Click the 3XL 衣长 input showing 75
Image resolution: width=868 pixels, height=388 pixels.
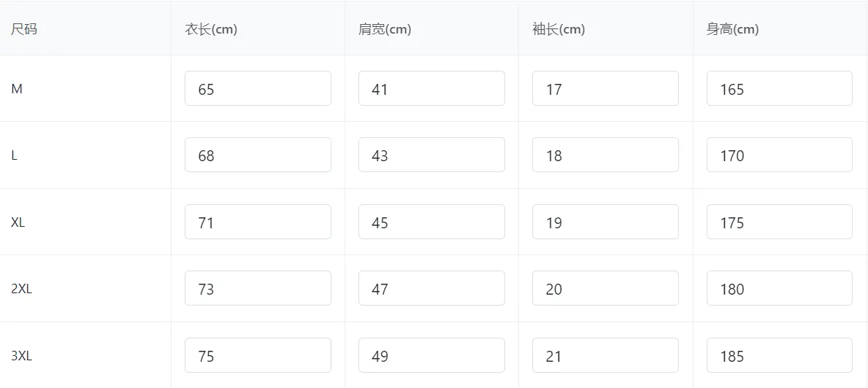pyautogui.click(x=258, y=355)
